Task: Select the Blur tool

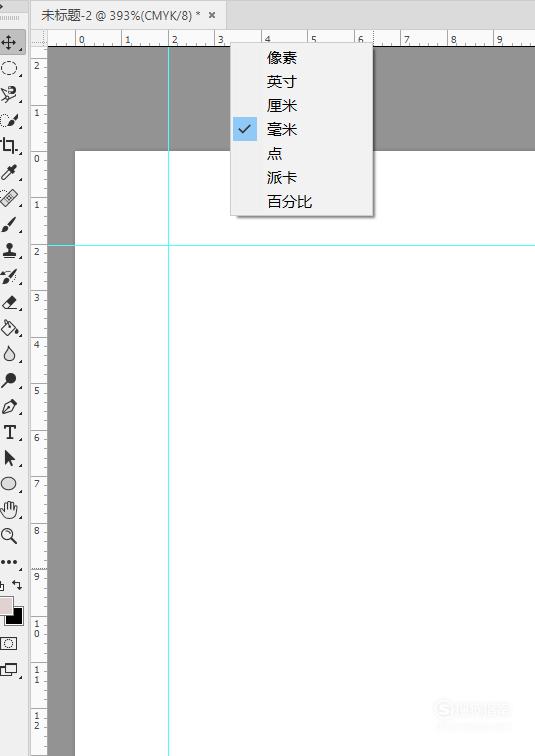Action: (x=9, y=354)
